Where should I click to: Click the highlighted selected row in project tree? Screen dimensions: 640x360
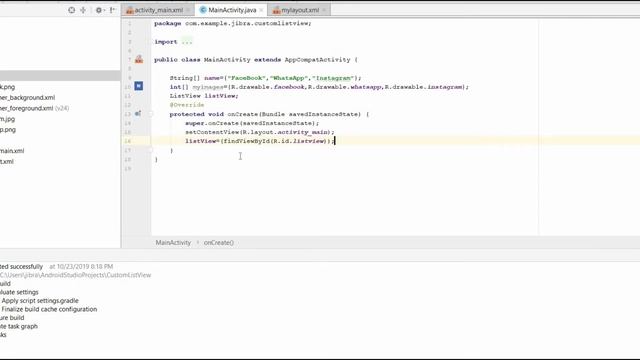pos(60,76)
